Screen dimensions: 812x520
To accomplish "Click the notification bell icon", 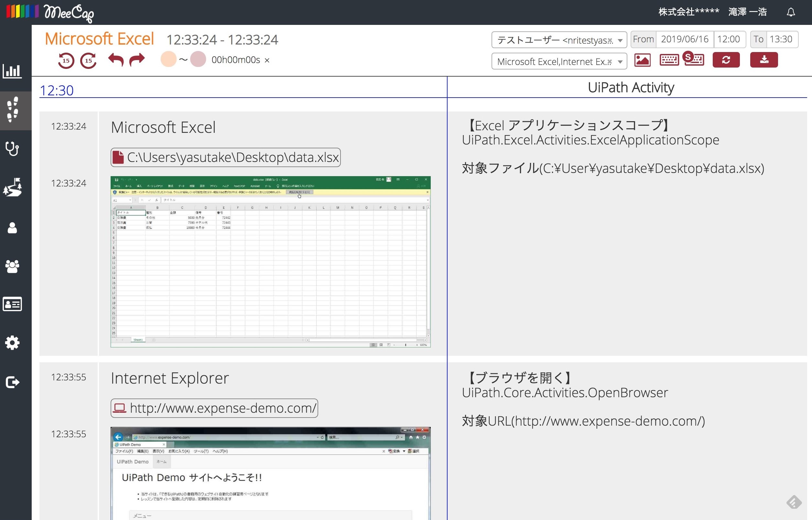I will [x=791, y=13].
